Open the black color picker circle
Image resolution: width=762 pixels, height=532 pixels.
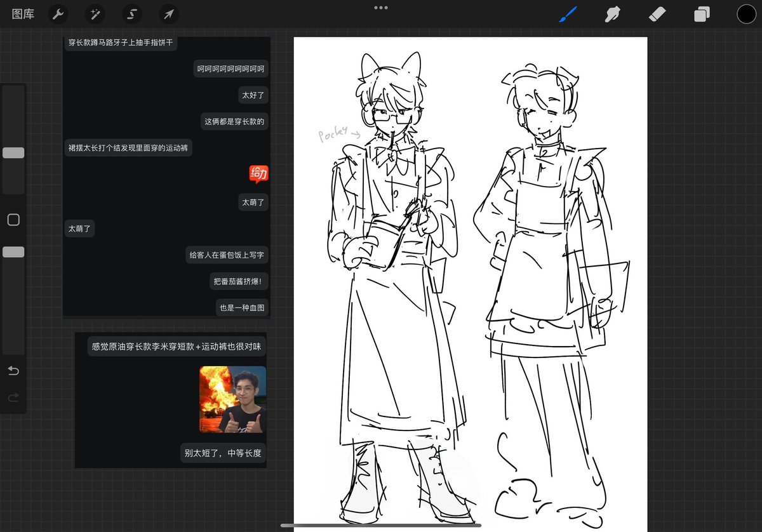pyautogui.click(x=746, y=14)
